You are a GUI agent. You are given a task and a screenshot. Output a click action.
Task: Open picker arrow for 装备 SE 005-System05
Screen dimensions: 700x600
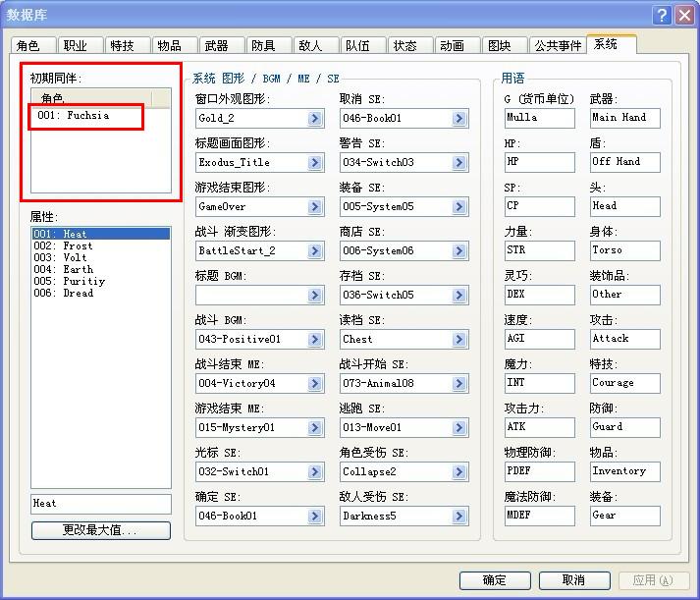click(459, 206)
